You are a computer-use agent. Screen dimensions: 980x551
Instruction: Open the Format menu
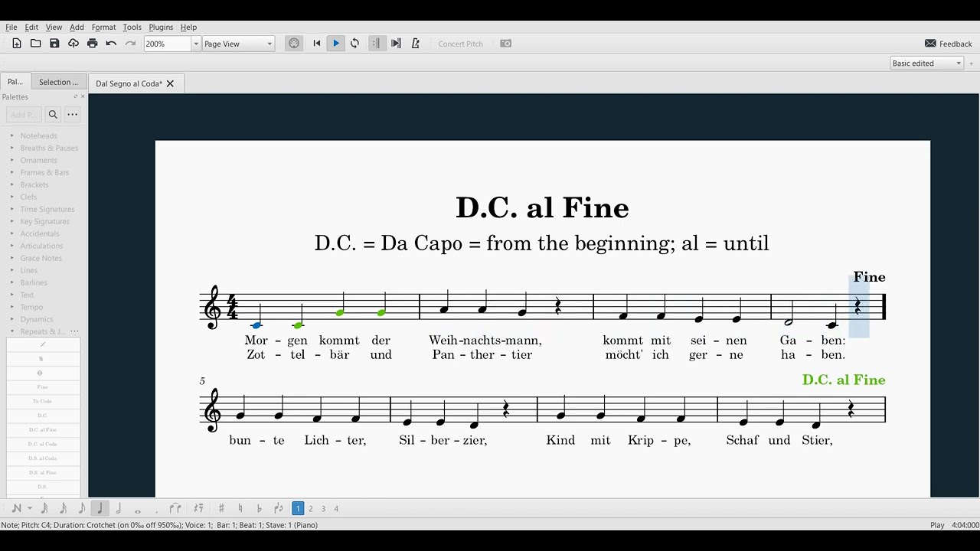tap(103, 27)
